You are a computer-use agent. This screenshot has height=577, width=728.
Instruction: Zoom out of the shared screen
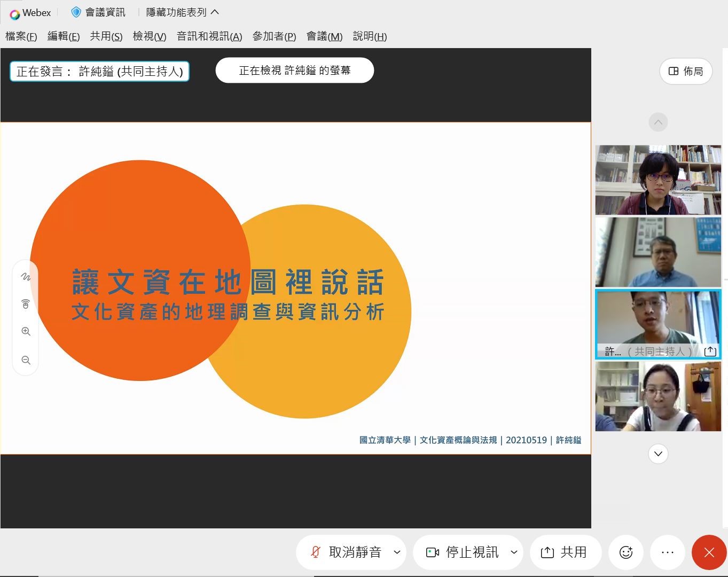[x=26, y=361]
